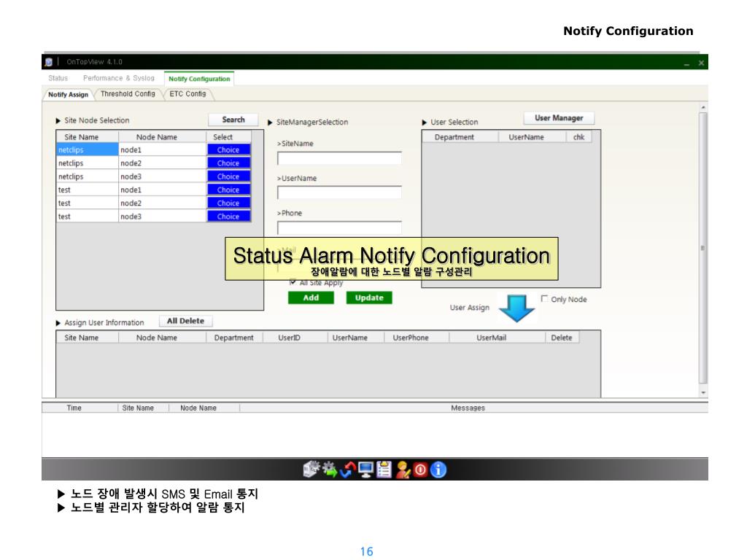
Task: Click the vertical scrollbar thumb
Action: (x=703, y=248)
